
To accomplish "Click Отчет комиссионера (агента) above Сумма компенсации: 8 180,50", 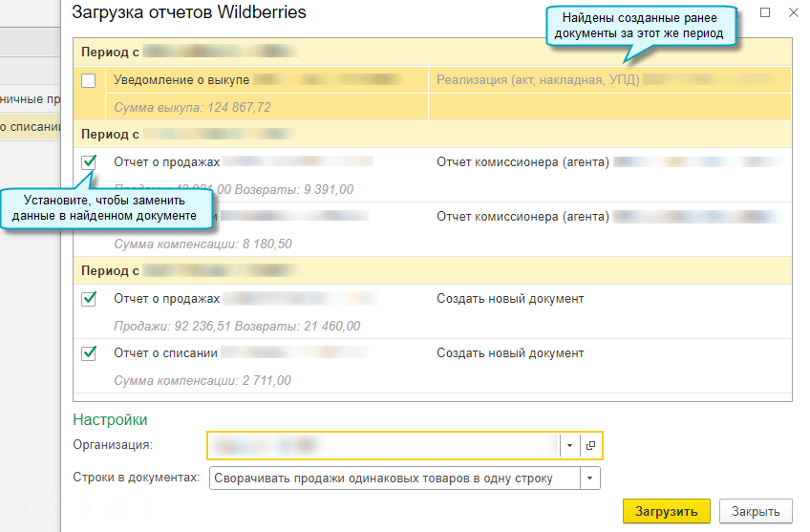I will pyautogui.click(x=522, y=217).
